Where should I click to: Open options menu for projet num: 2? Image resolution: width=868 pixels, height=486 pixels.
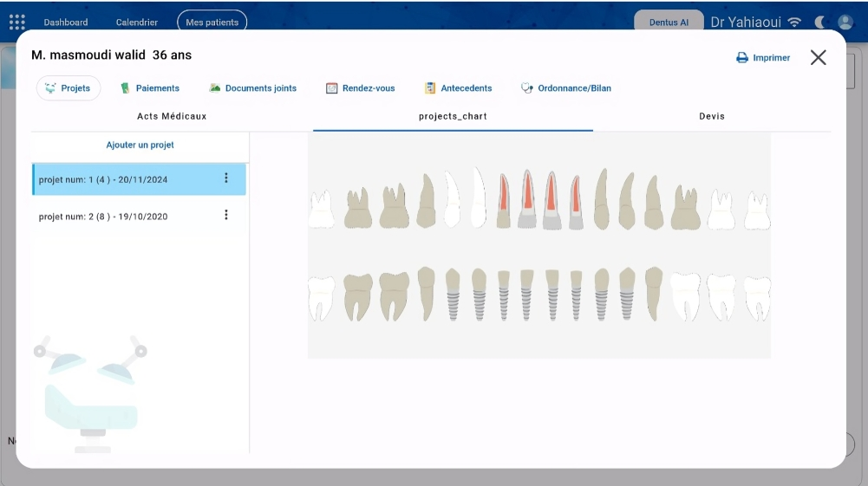point(226,215)
